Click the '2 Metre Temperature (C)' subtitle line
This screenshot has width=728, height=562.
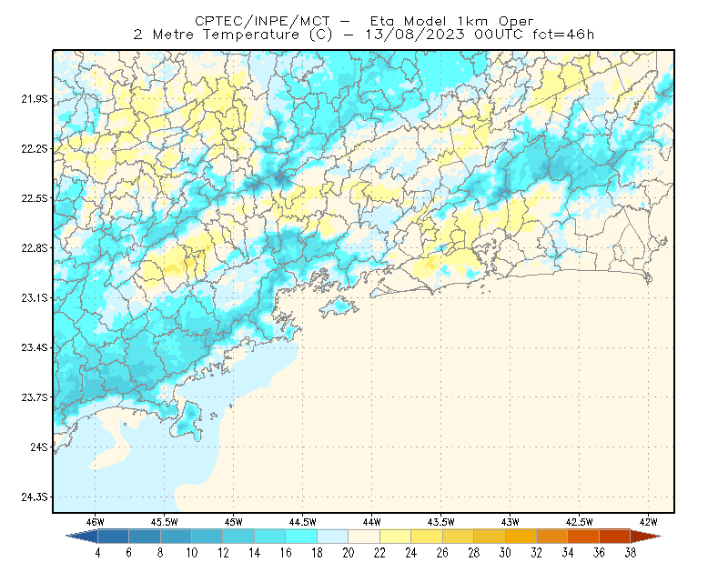coord(364,35)
